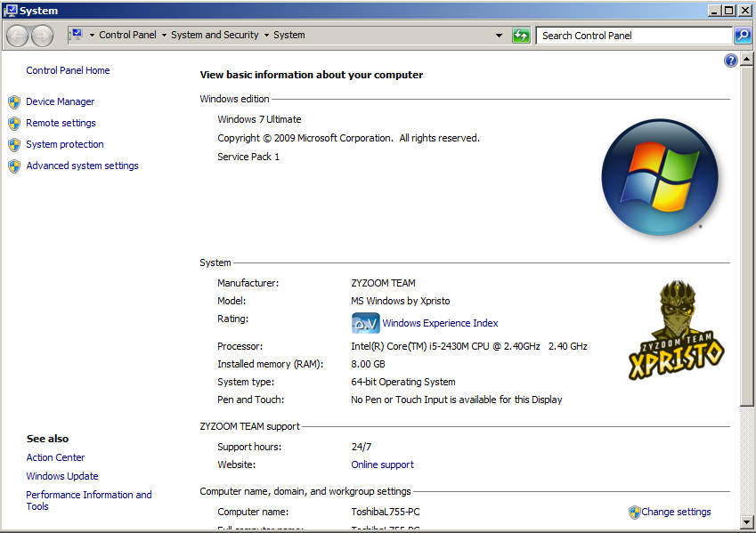Open System protection
The image size is (756, 533).
point(65,144)
